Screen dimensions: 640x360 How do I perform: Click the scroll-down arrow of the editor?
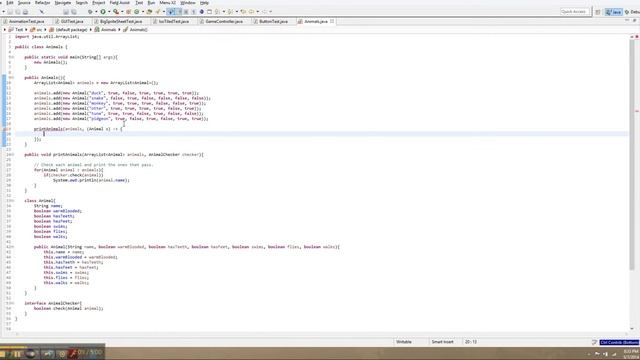pos(632,329)
